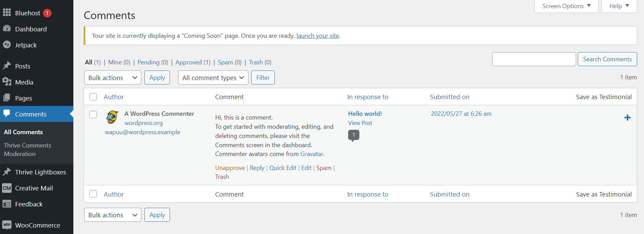Mark the comment as Spam
Image resolution: width=644 pixels, height=234 pixels.
coord(324,168)
